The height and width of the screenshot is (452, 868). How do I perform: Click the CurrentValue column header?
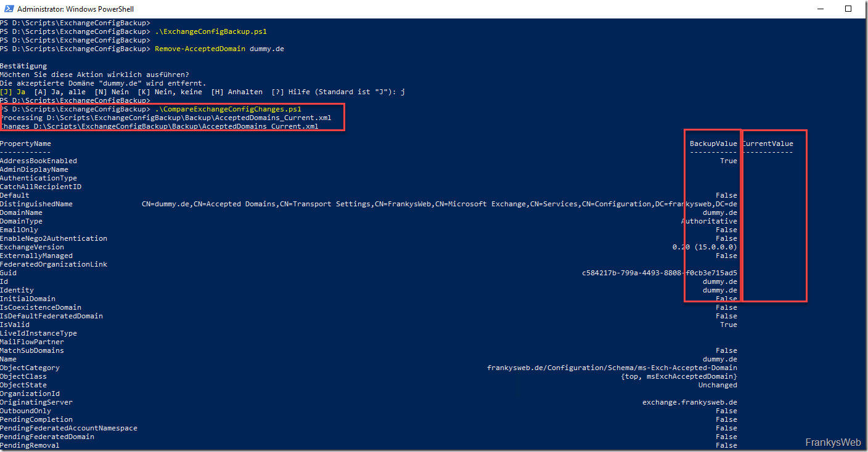click(768, 143)
